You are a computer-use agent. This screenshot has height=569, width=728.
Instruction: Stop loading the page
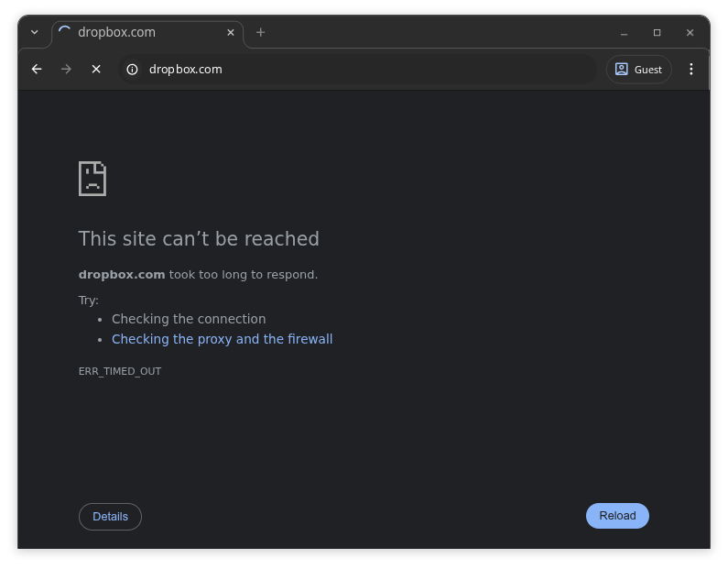pos(96,70)
